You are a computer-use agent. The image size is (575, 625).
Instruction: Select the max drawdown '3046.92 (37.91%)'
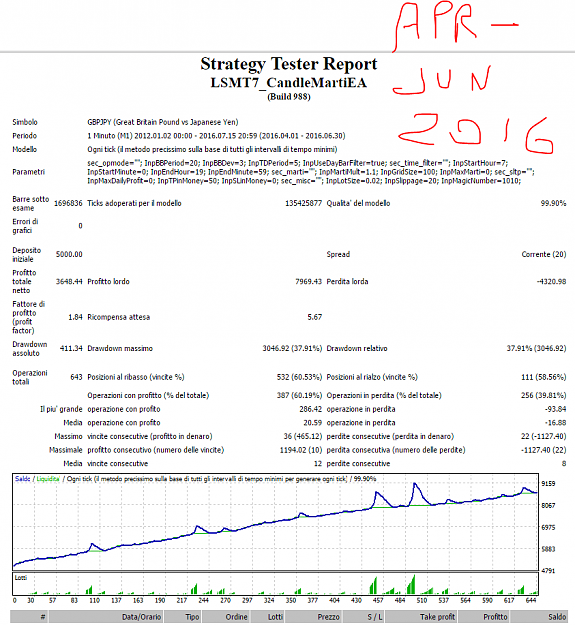[x=292, y=348]
